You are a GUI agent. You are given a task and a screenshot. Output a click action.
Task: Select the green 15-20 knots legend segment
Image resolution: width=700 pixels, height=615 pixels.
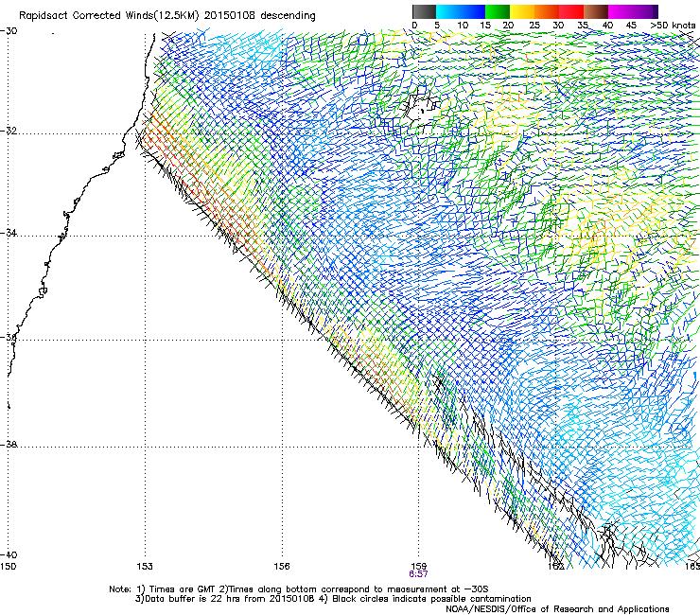click(498, 11)
